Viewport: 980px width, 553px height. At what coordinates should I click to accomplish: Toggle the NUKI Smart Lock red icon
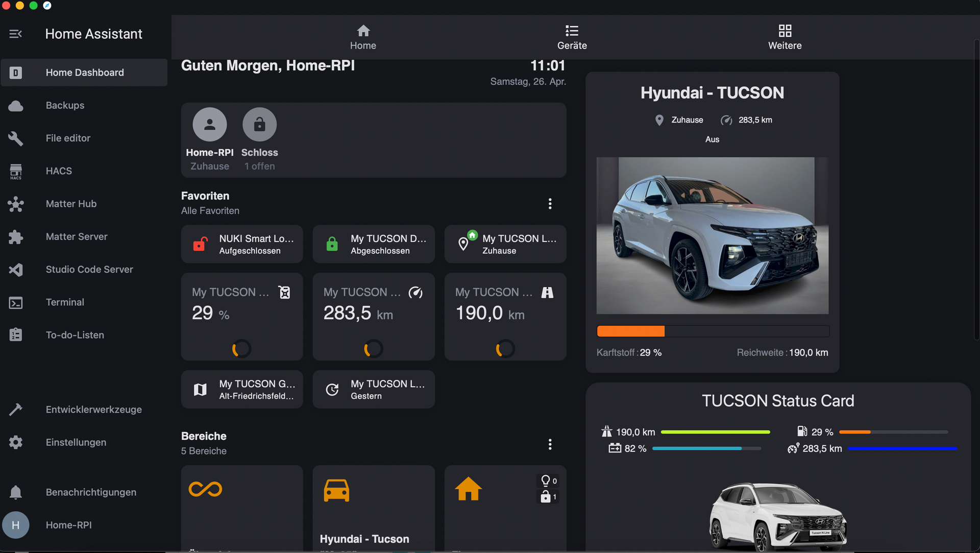tap(200, 244)
